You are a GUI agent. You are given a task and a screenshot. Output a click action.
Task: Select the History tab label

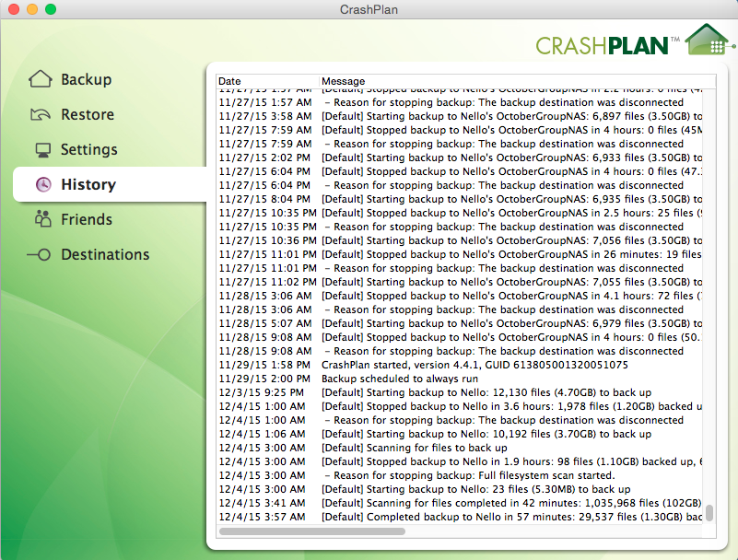tap(88, 184)
